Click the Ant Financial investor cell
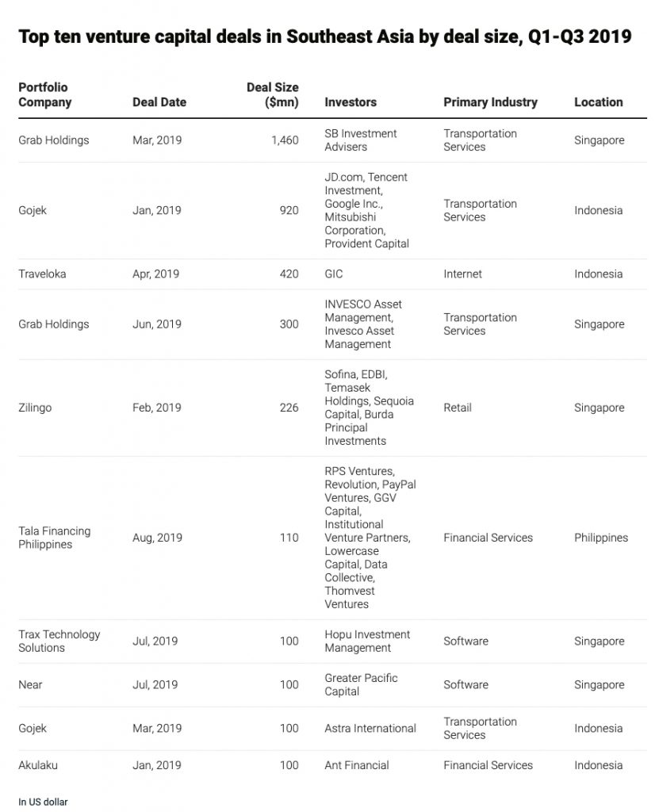The width and height of the screenshot is (659, 812). coord(356,765)
